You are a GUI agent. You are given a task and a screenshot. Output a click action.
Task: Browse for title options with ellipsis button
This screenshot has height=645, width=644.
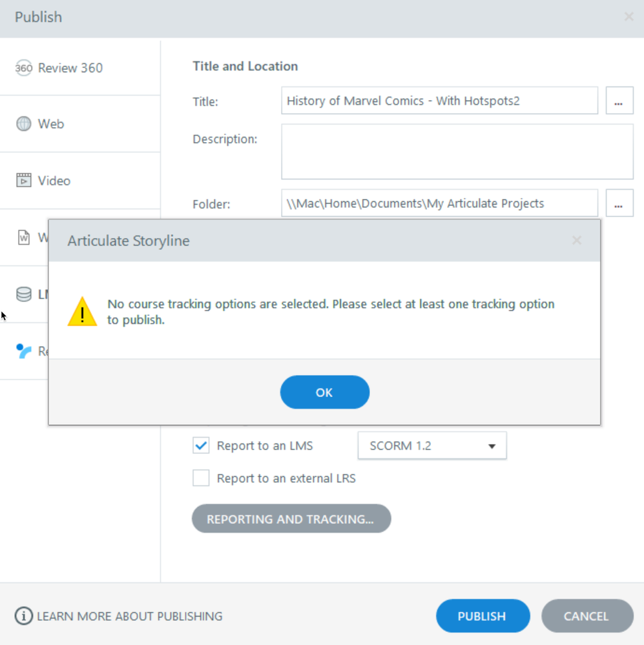(619, 101)
